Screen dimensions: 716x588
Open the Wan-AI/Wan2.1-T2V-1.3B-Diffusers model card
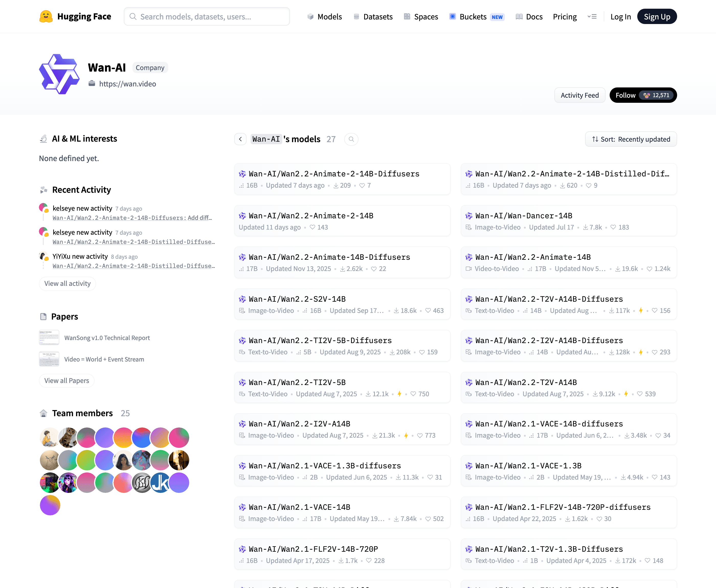(x=569, y=554)
